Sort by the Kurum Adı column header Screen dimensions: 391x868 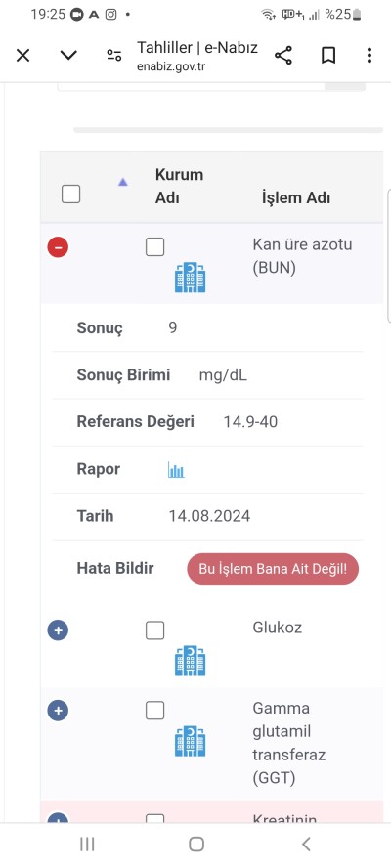(180, 186)
